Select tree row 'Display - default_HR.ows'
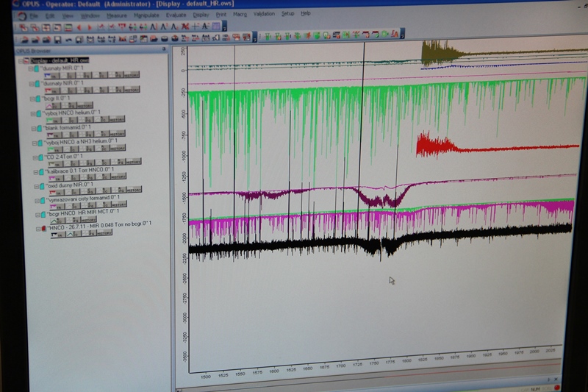588x392 pixels. coord(60,60)
